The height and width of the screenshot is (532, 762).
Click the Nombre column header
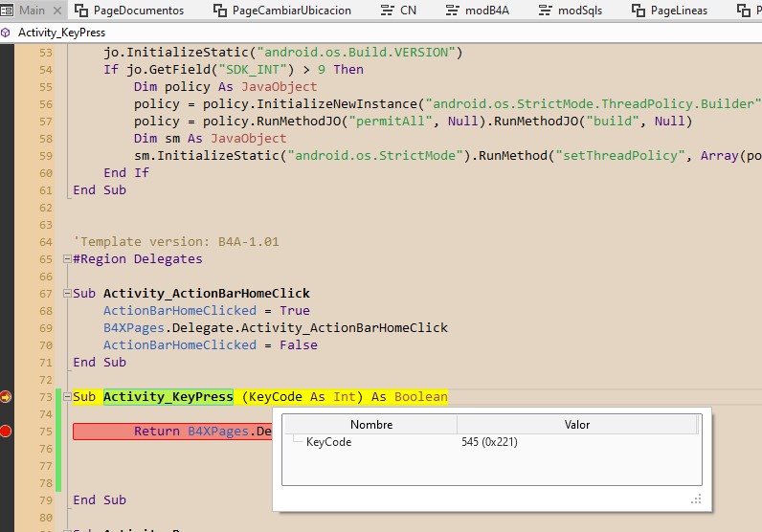point(371,425)
